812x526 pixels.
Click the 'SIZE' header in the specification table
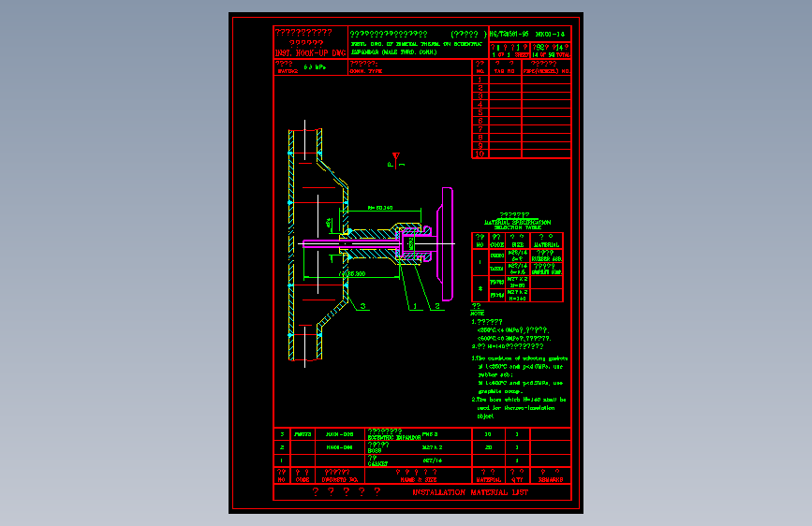[517, 244]
